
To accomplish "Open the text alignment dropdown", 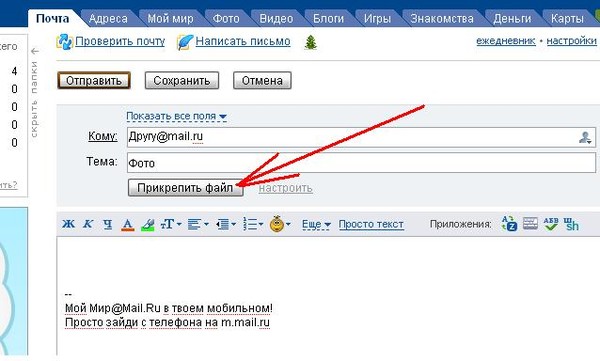I will [198, 224].
